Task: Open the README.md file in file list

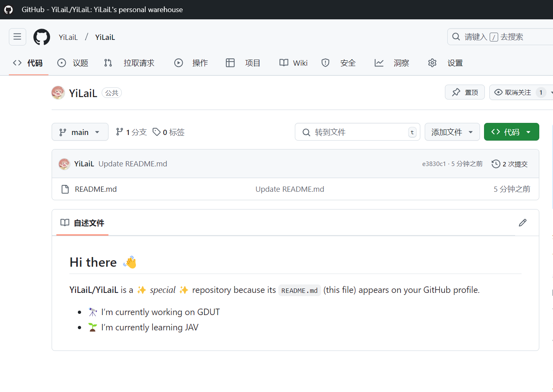Action: 96,189
